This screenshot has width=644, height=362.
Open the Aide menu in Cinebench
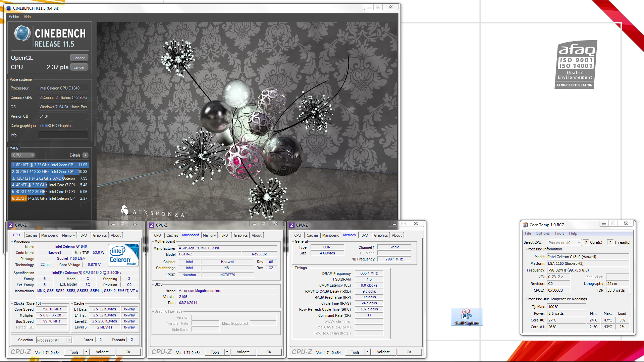27,17
